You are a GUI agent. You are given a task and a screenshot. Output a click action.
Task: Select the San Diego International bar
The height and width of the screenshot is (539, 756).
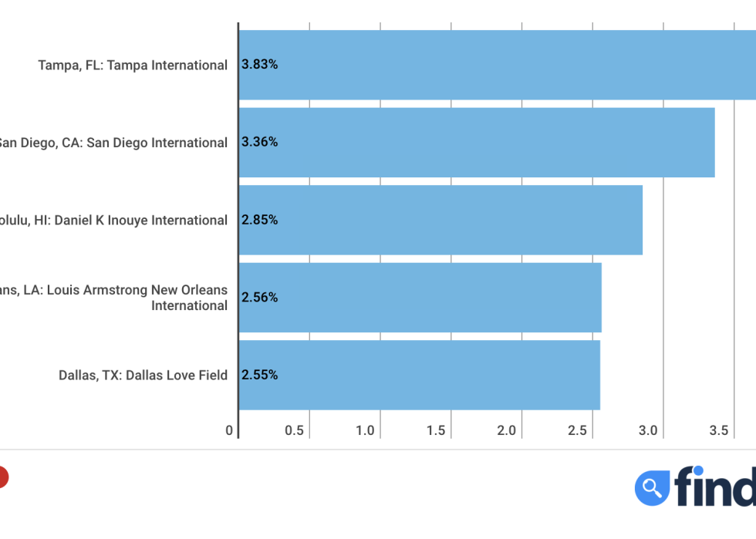pyautogui.click(x=477, y=143)
